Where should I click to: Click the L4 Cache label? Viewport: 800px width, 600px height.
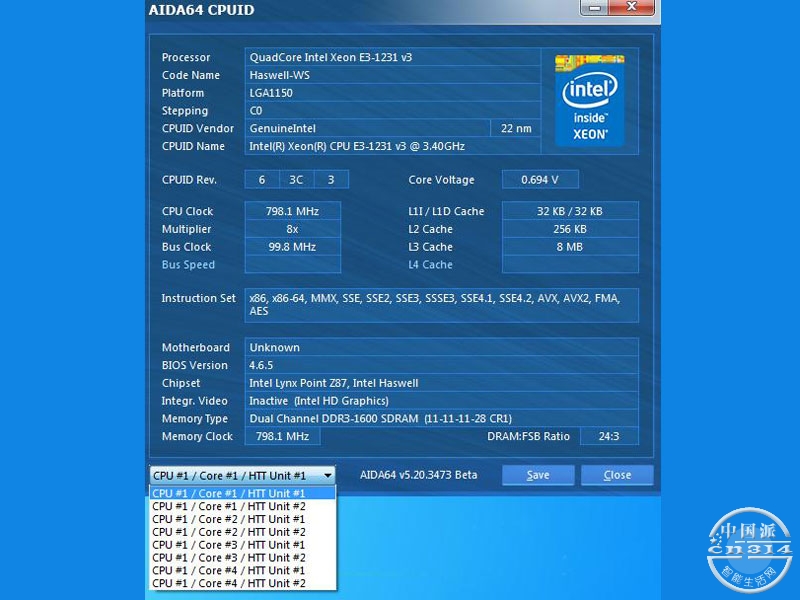click(x=430, y=265)
